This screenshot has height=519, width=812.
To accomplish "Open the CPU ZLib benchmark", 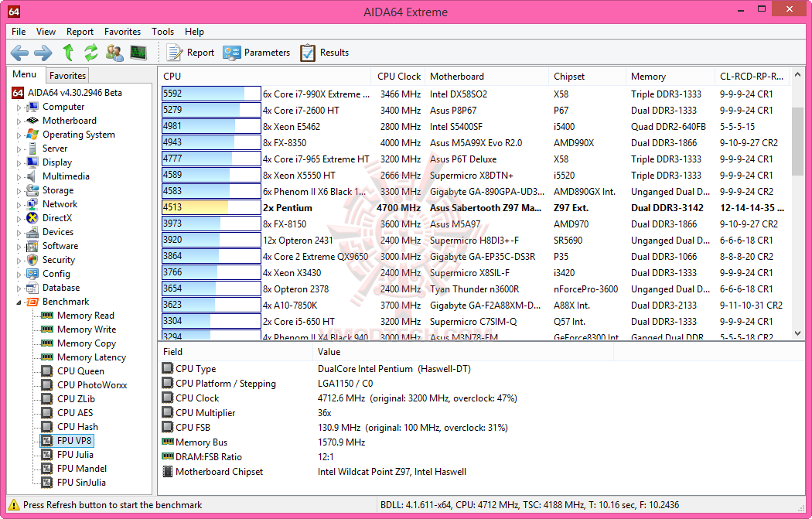I will [x=76, y=399].
